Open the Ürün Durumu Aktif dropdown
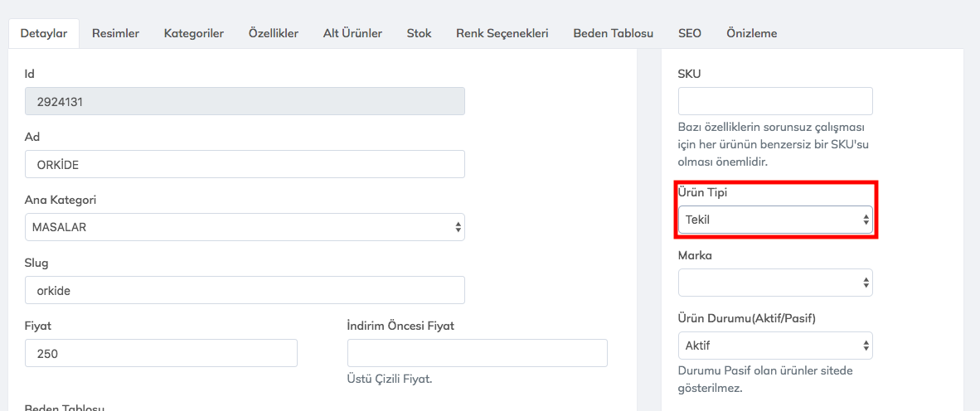The image size is (980, 411). [x=775, y=346]
